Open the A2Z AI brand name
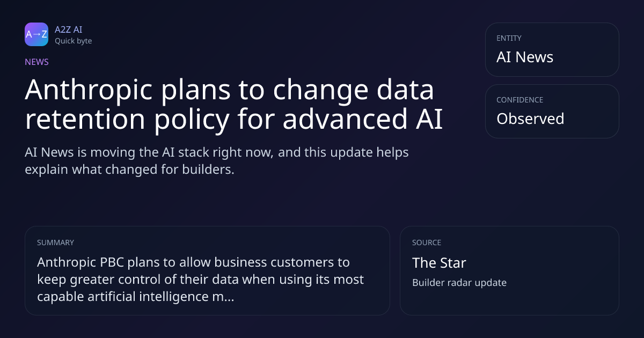Screen dimensions: 644x338 [x=68, y=30]
